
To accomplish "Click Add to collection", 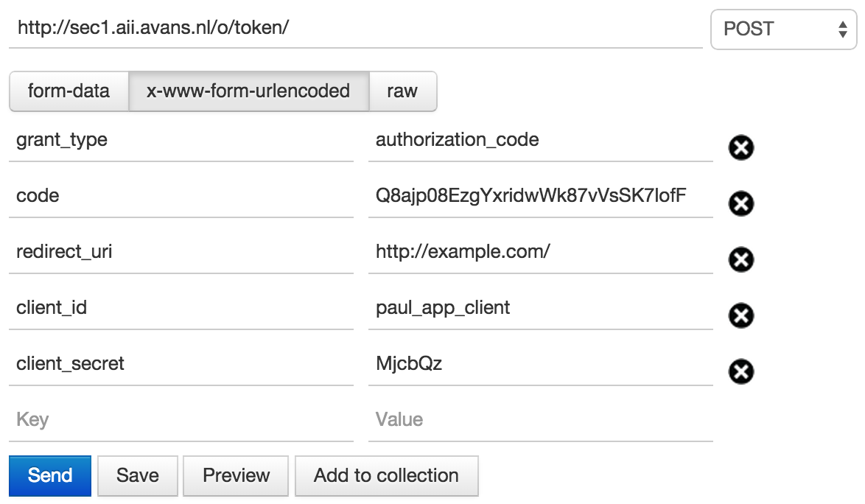I will tap(386, 476).
